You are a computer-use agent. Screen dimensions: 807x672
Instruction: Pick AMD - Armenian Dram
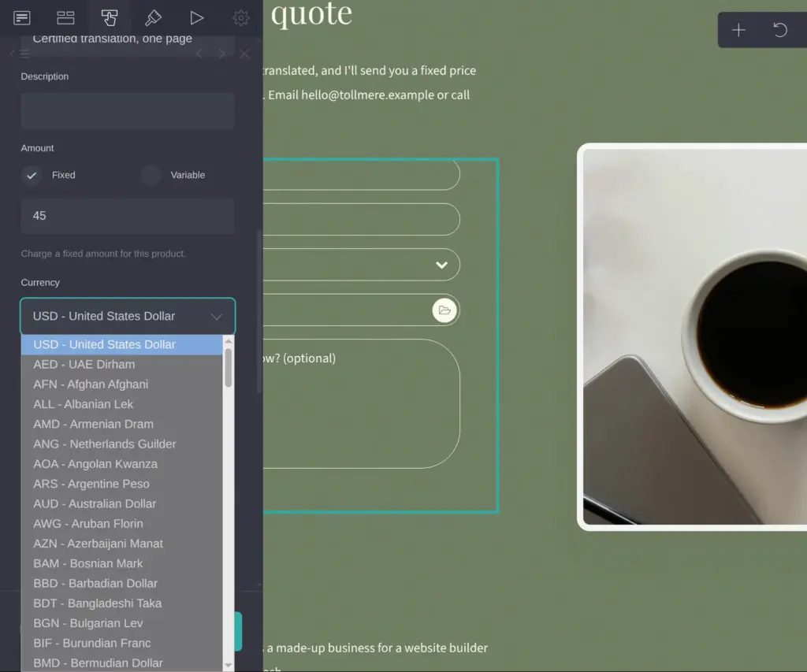point(121,424)
